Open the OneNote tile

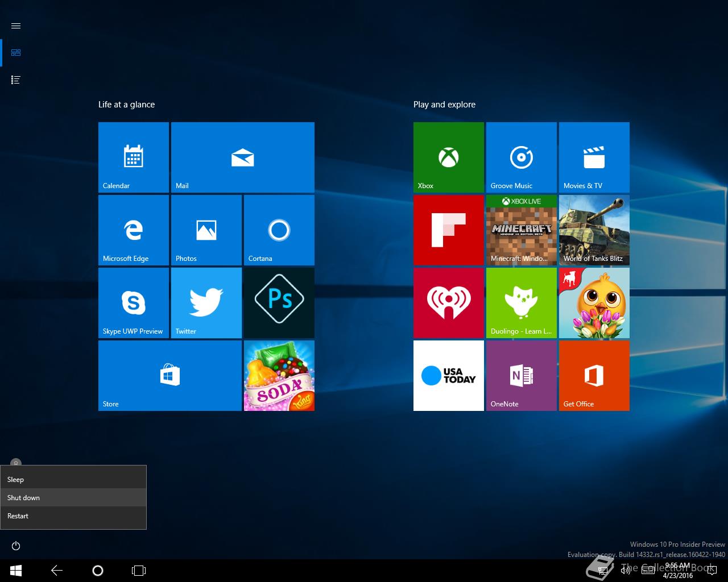click(521, 376)
